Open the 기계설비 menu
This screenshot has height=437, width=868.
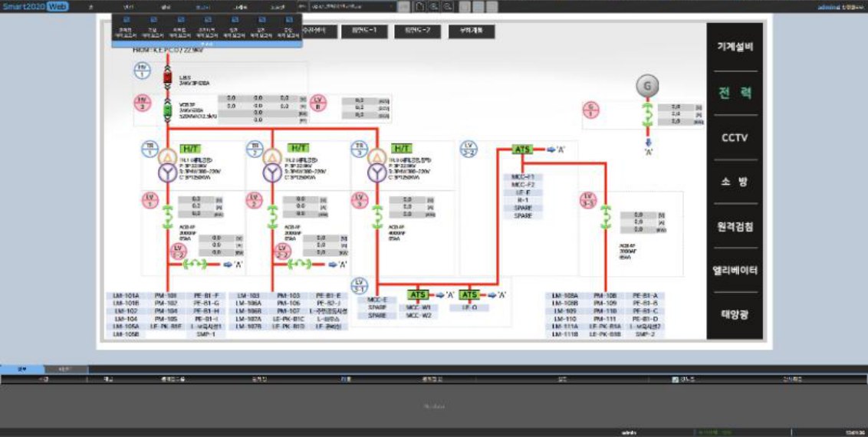click(x=735, y=47)
